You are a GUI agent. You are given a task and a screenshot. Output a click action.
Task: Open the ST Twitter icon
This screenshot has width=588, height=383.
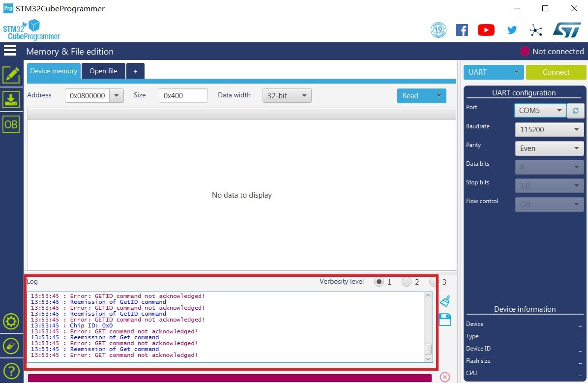coord(512,30)
